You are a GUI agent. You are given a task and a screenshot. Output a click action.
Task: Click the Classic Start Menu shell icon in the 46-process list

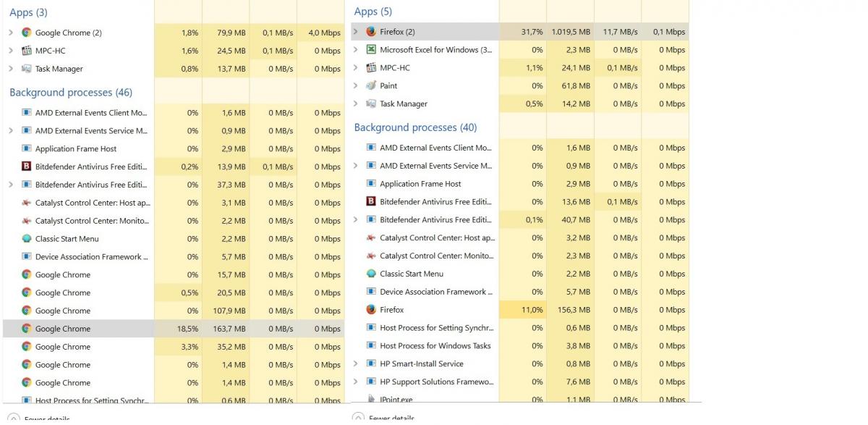coord(27,239)
